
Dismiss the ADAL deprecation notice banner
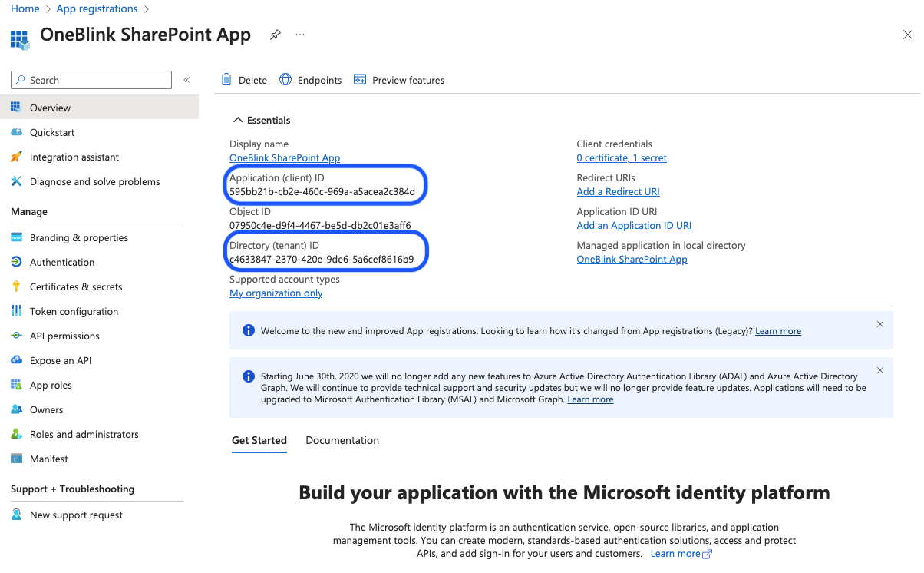click(880, 370)
